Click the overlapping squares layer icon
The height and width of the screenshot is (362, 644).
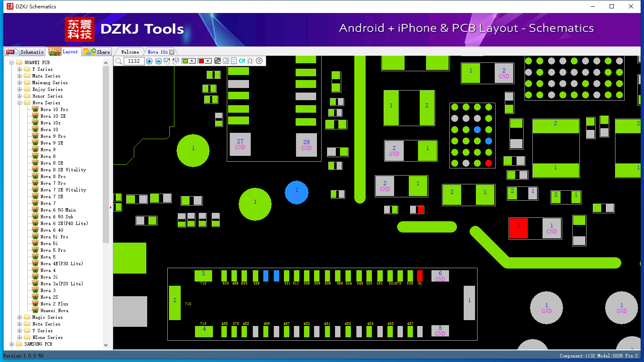[217, 61]
